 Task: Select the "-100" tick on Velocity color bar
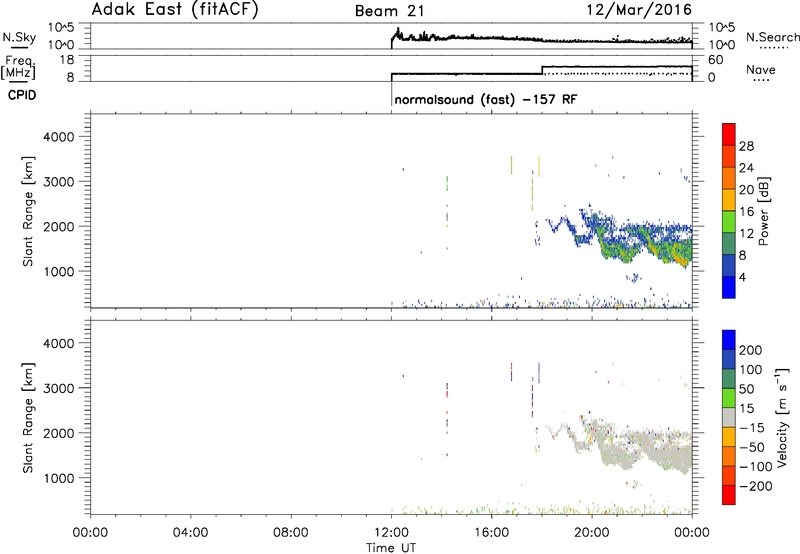point(755,467)
